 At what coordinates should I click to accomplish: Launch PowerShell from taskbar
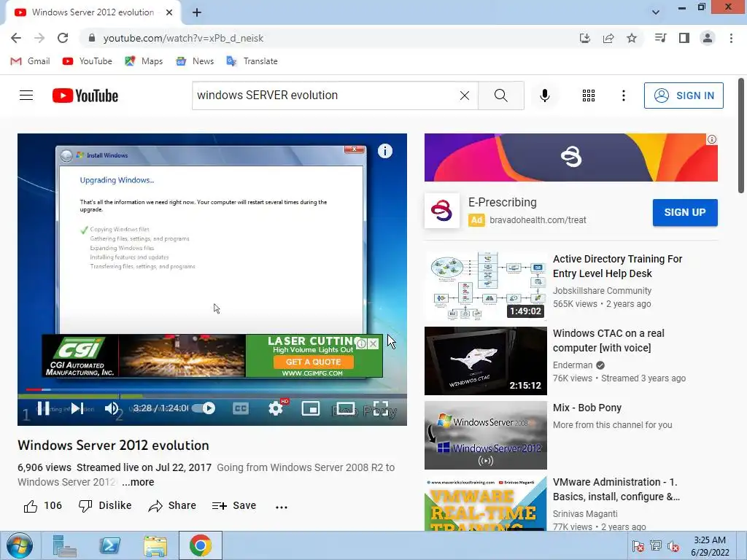[110, 545]
